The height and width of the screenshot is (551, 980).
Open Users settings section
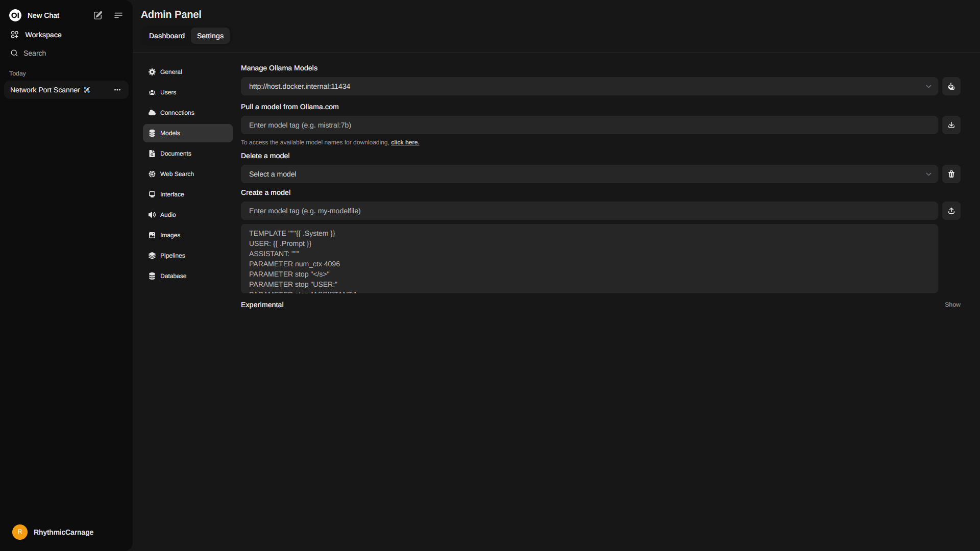tap(188, 92)
